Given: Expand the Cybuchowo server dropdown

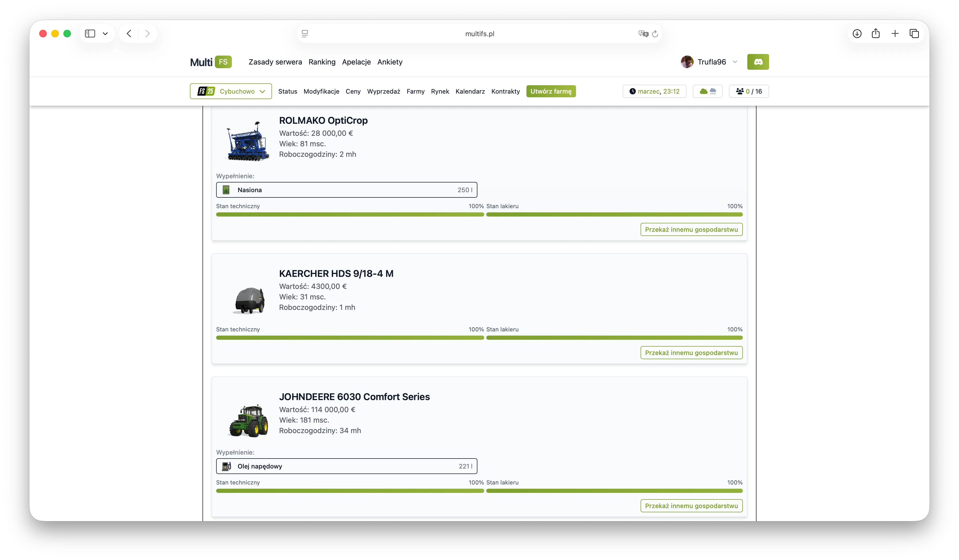Looking at the screenshot, I should tap(231, 91).
